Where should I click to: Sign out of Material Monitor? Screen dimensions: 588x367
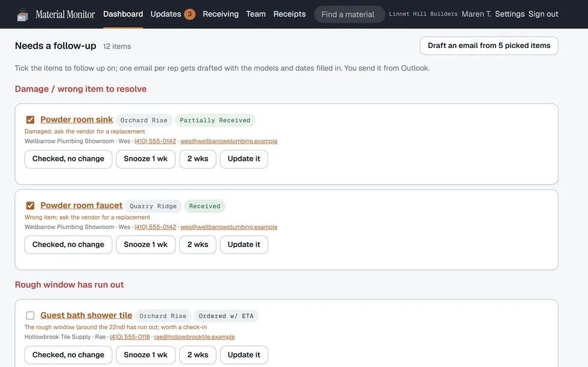[544, 14]
